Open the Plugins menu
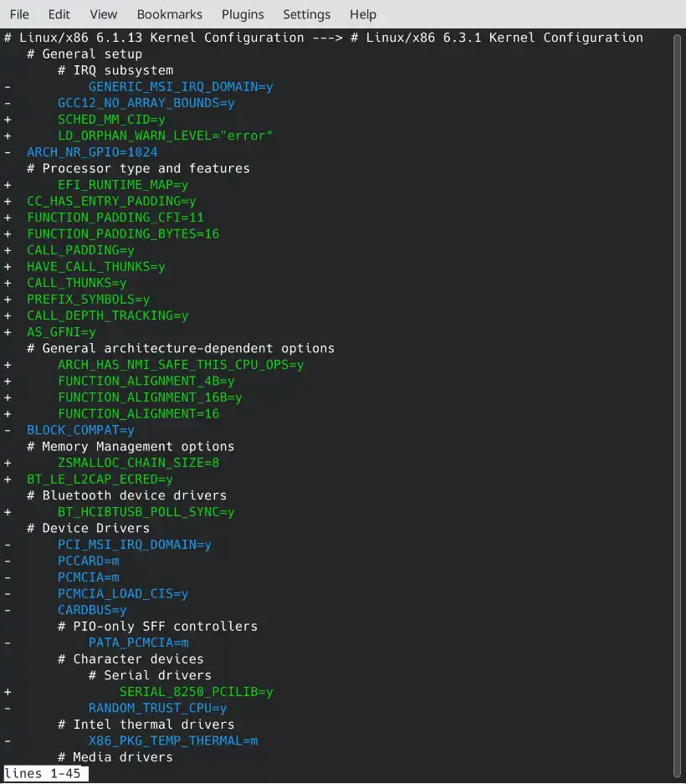This screenshot has height=784, width=686. click(243, 14)
